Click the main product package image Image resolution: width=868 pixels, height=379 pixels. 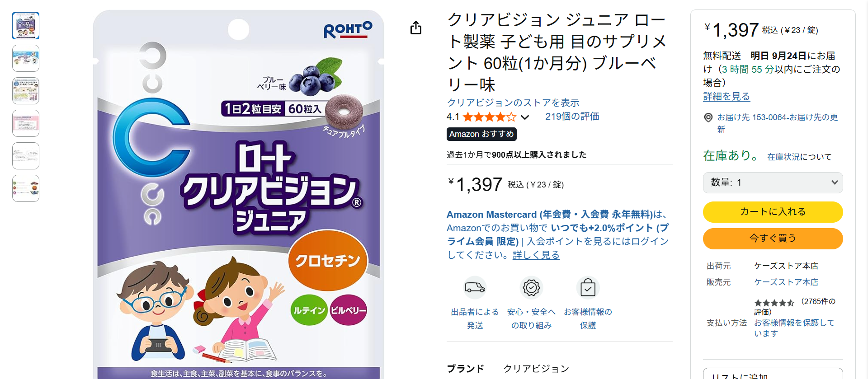(239, 194)
